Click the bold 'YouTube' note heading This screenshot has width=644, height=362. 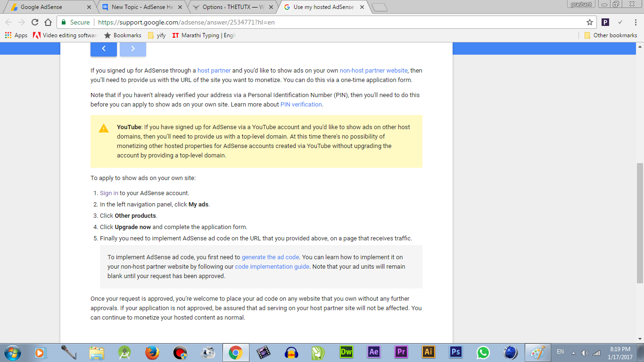tap(129, 127)
